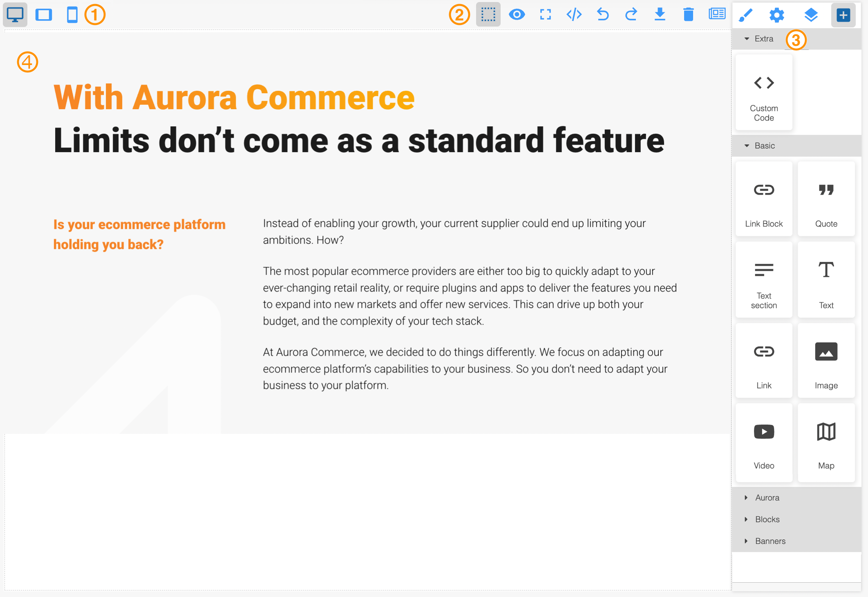This screenshot has width=868, height=597.
Task: Enter fullscreen mode
Action: pyautogui.click(x=545, y=15)
